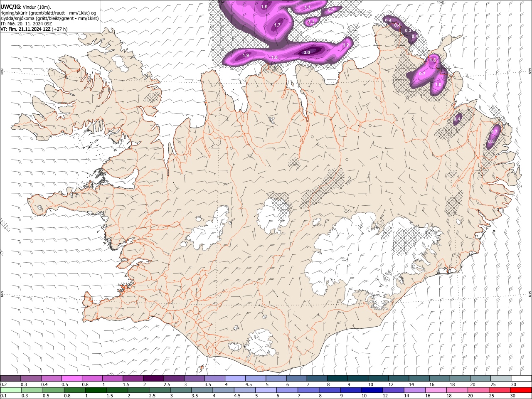Click the slydda/snjókoma legend description line
This screenshot has height=399, width=532.
49,18
